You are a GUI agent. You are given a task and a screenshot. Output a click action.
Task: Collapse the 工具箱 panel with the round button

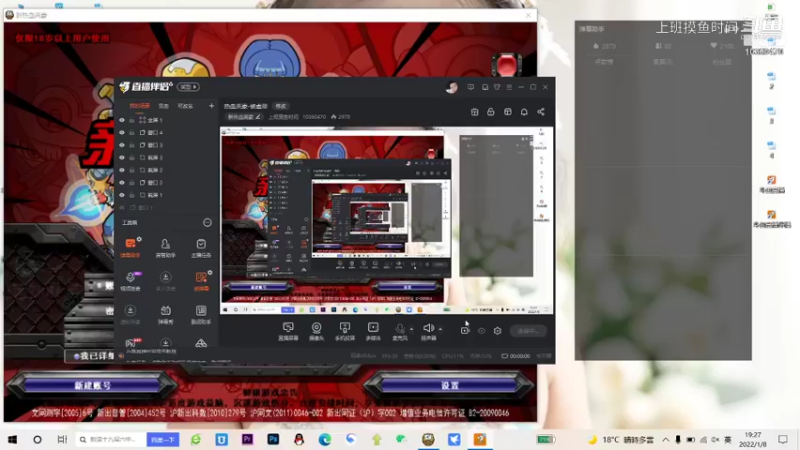pyautogui.click(x=207, y=222)
